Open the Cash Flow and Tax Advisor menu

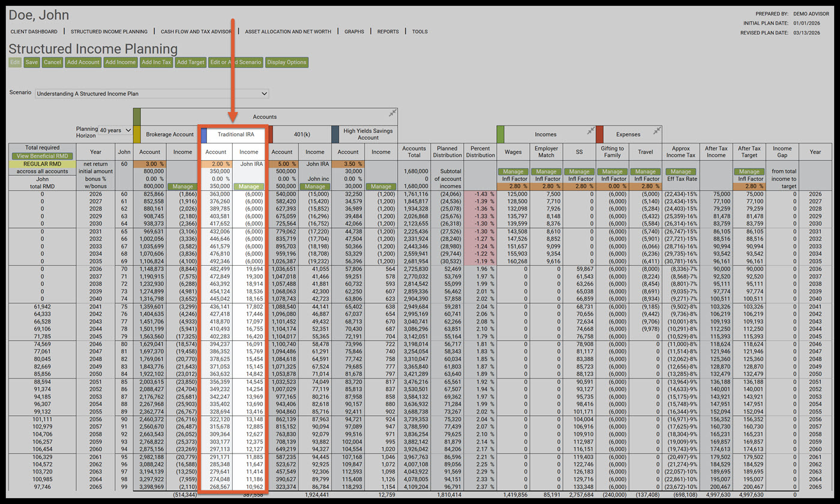pyautogui.click(x=196, y=31)
